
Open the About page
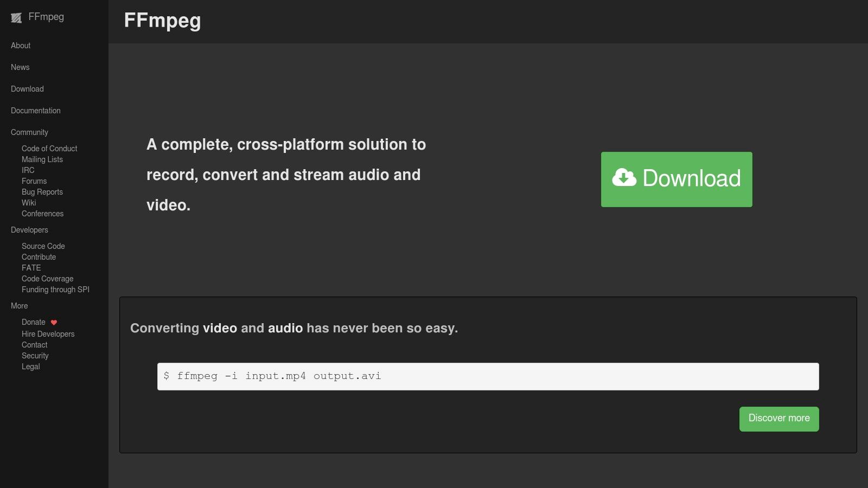[x=20, y=46]
